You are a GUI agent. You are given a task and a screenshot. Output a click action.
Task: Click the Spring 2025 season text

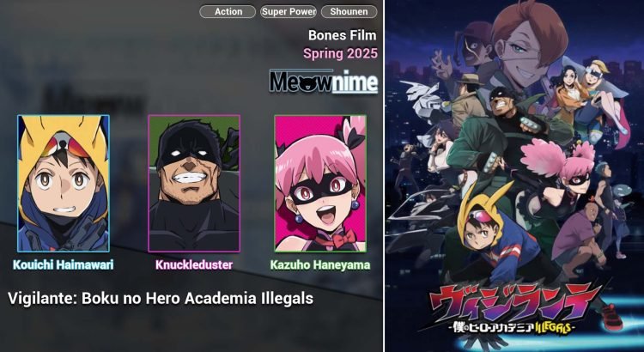[x=340, y=53]
